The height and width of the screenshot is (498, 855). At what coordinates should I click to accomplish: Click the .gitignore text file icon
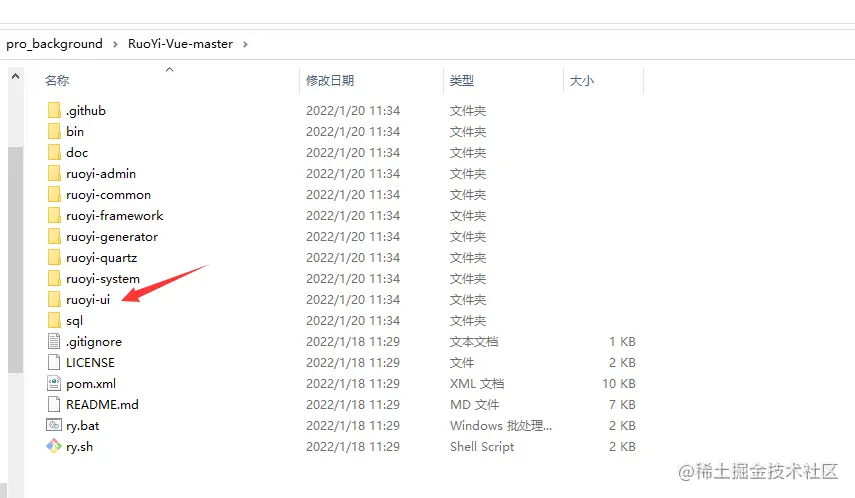54,341
